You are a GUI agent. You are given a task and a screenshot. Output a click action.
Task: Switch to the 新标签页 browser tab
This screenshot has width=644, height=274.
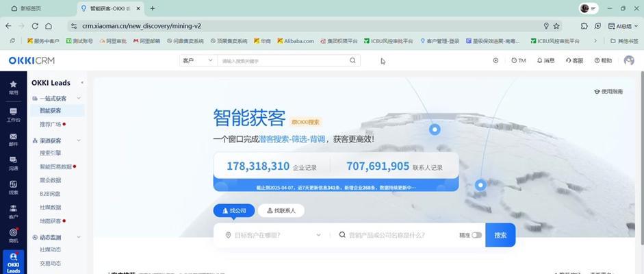pyautogui.click(x=31, y=8)
